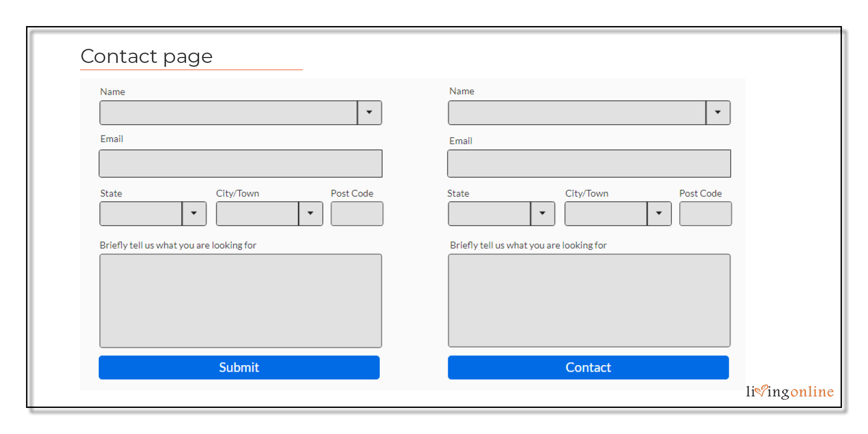Open Name dropdown arrow above Contact form

[x=718, y=113]
